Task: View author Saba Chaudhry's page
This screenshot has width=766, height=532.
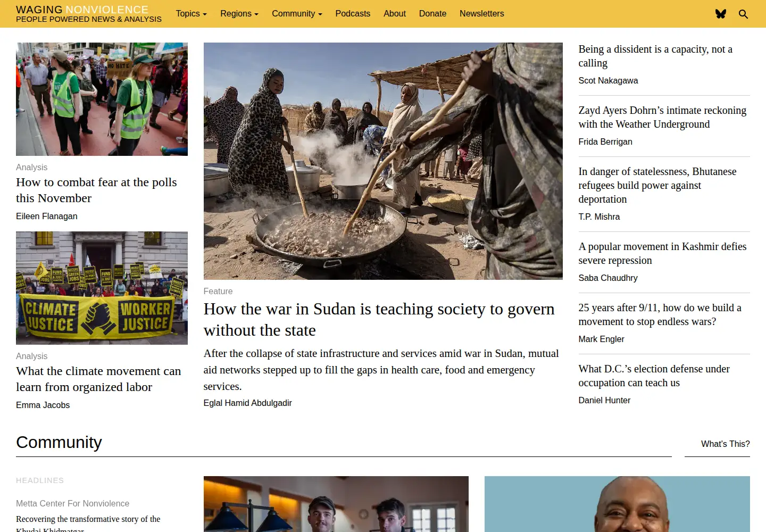Action: [608, 278]
